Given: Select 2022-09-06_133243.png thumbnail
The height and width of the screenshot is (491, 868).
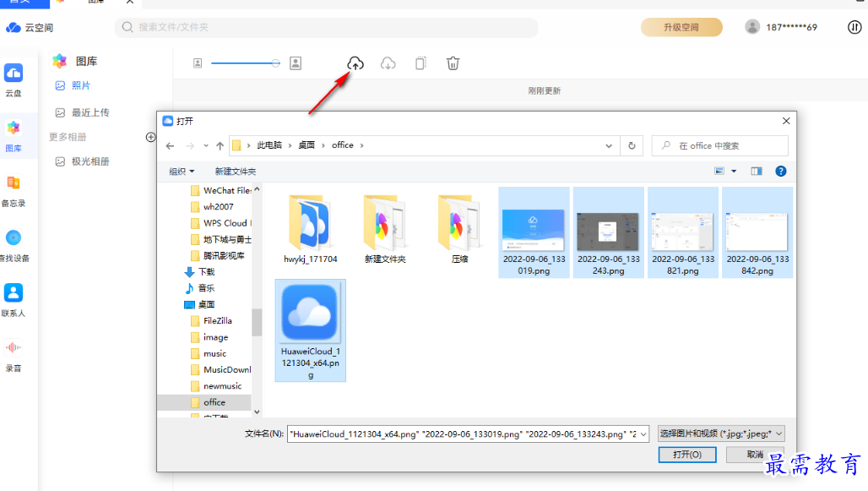Looking at the screenshot, I should pyautogui.click(x=609, y=232).
